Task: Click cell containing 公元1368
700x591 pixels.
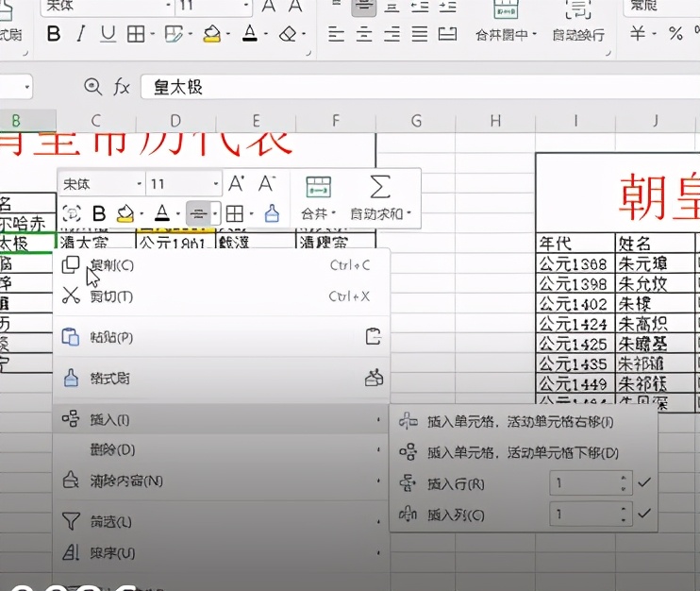Action: tap(575, 264)
